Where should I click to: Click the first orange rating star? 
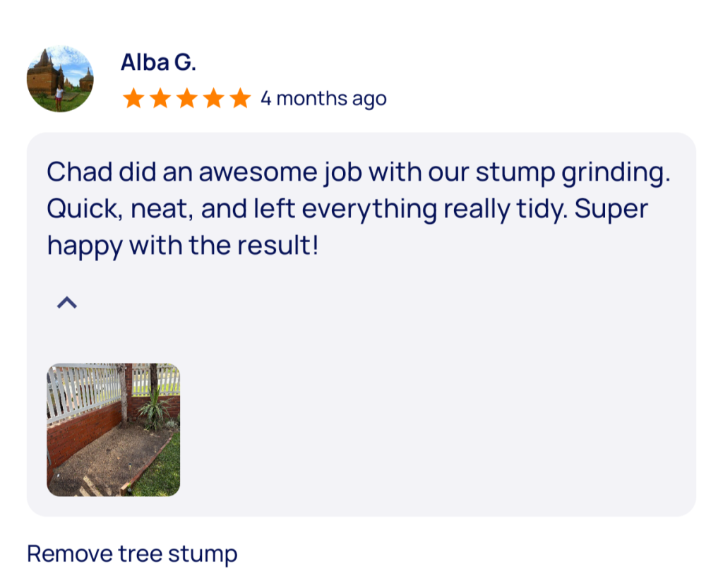tap(133, 98)
